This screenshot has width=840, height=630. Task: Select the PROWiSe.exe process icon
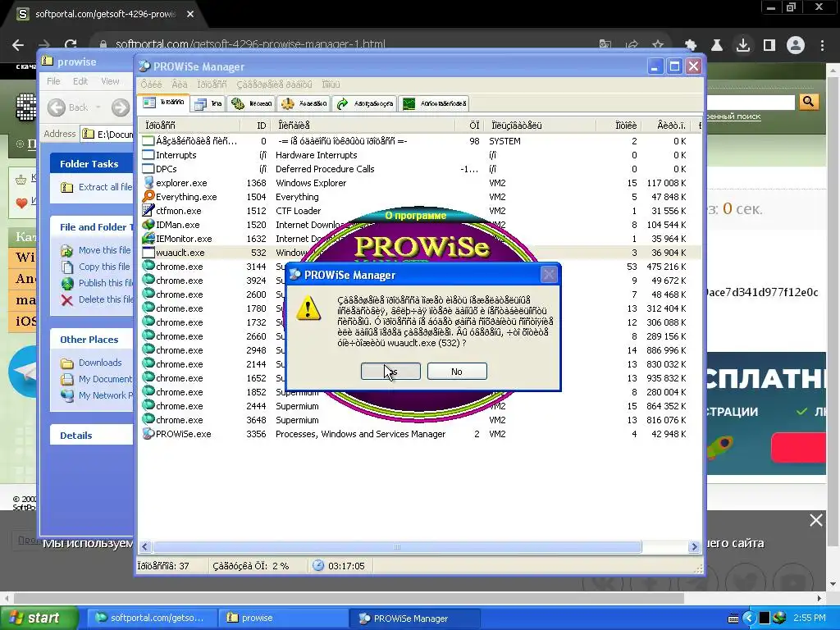148,434
